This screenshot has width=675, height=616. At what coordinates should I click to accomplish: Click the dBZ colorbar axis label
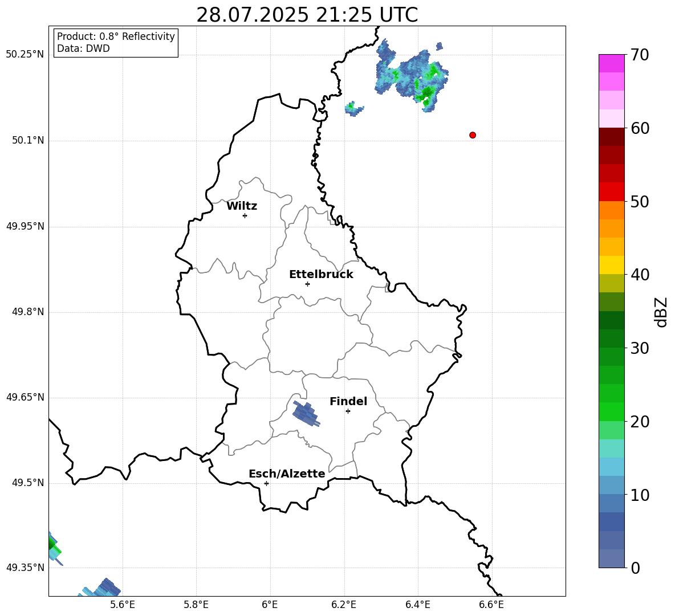(x=662, y=312)
